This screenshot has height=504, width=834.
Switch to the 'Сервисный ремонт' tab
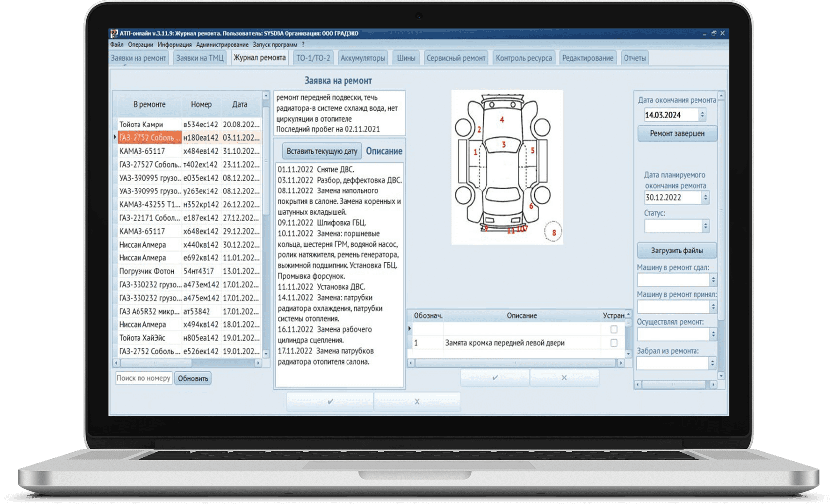click(456, 58)
